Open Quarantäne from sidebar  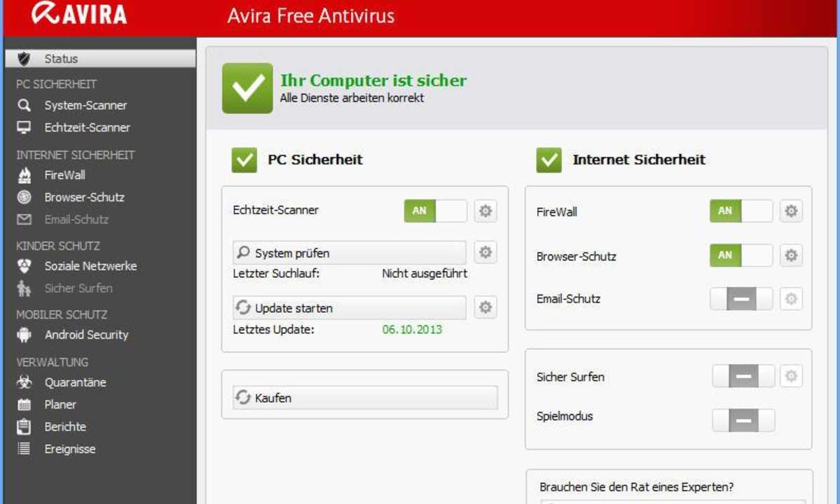tap(76, 382)
